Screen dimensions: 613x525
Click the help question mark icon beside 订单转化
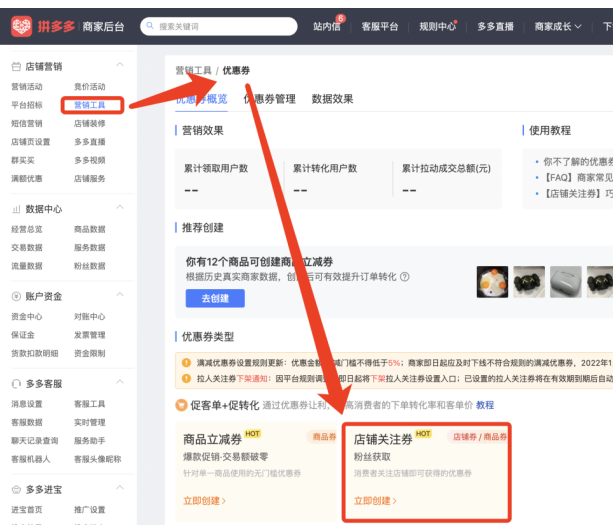pos(405,277)
